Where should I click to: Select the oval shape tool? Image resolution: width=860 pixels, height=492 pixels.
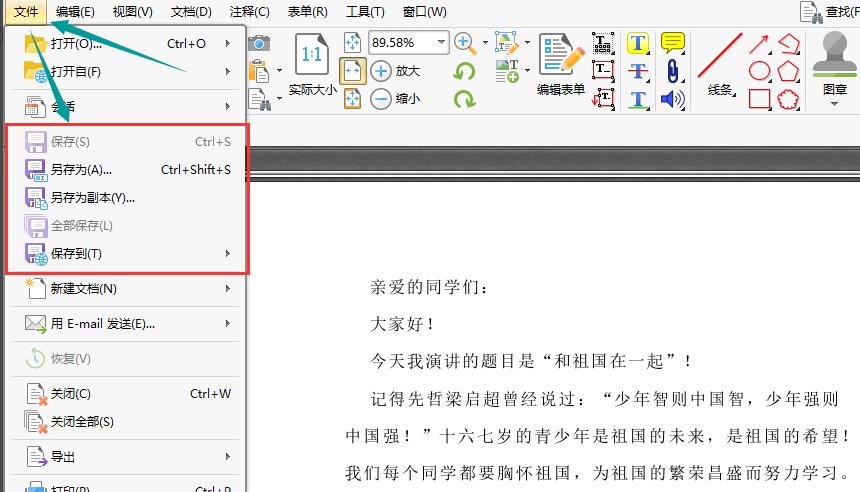[760, 71]
